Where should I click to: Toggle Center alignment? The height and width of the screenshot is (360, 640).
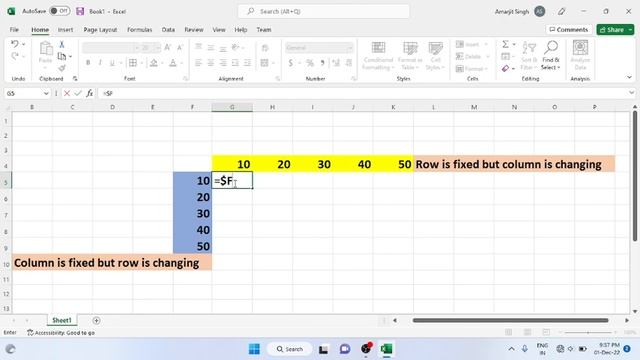[x=211, y=62]
